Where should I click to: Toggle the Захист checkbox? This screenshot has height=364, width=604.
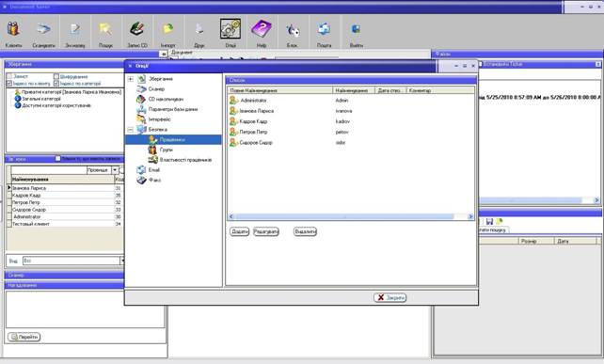[x=9, y=76]
